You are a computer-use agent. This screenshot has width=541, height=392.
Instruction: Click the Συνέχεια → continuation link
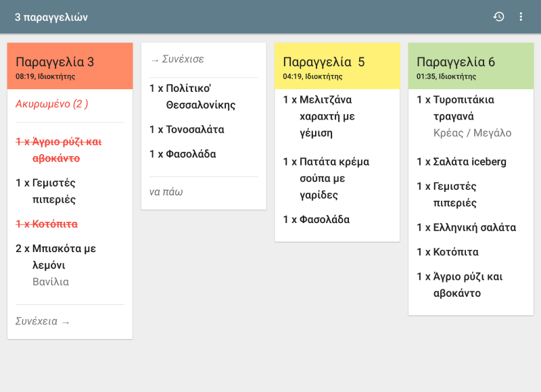coord(43,322)
